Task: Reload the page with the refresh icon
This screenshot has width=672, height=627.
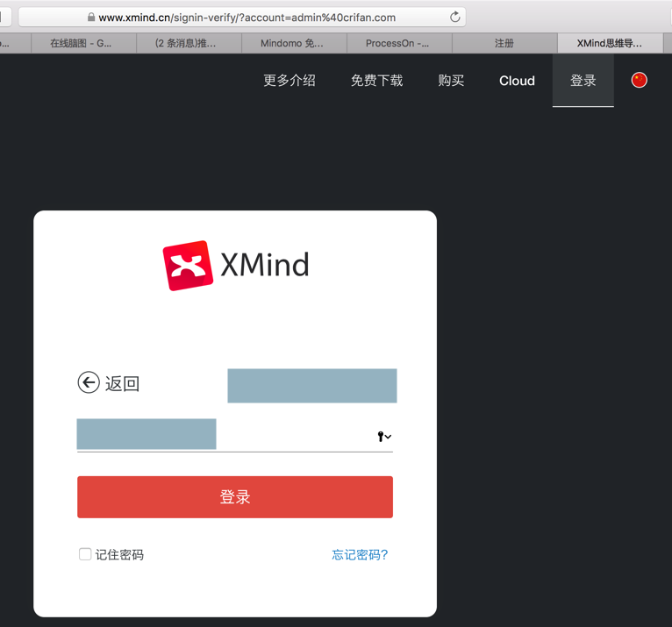Action: [454, 18]
